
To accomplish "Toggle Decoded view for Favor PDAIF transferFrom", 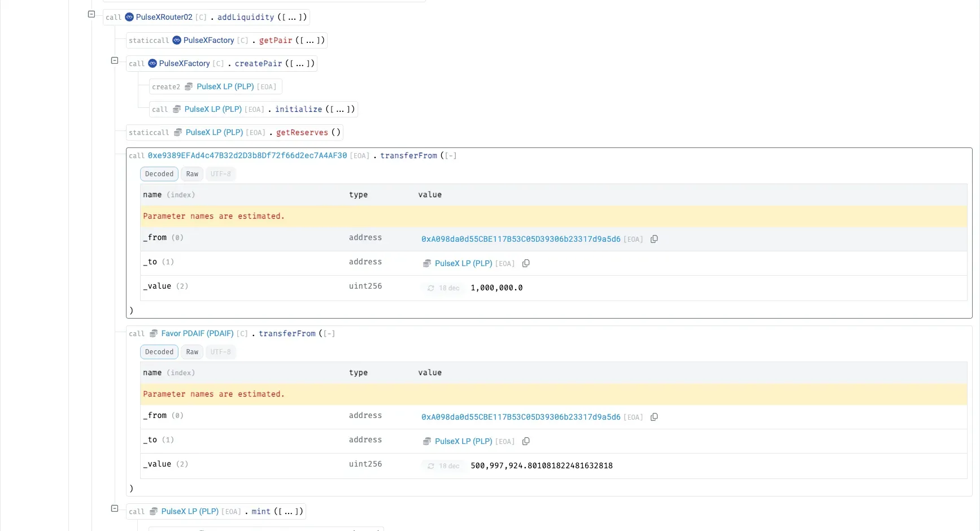I will (x=159, y=351).
